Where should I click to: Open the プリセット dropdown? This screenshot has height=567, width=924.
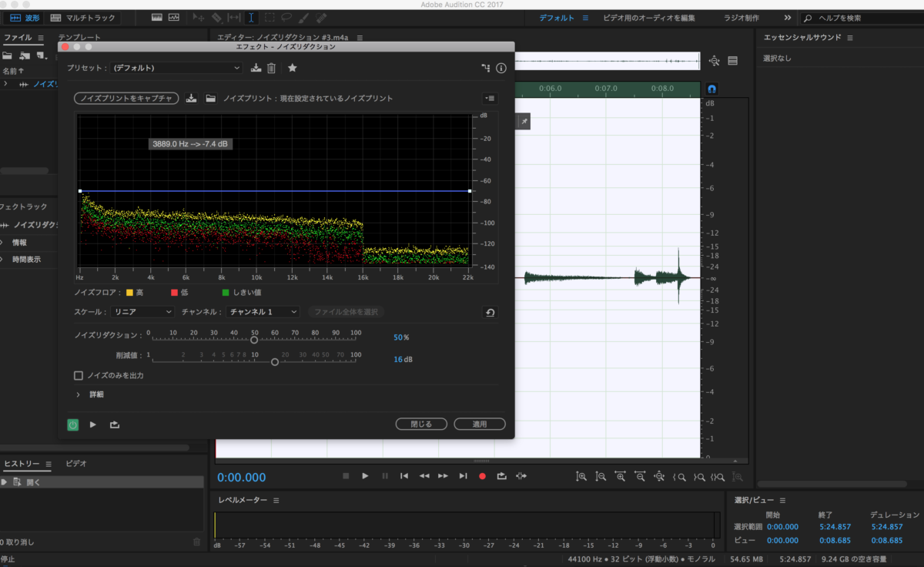pyautogui.click(x=176, y=68)
